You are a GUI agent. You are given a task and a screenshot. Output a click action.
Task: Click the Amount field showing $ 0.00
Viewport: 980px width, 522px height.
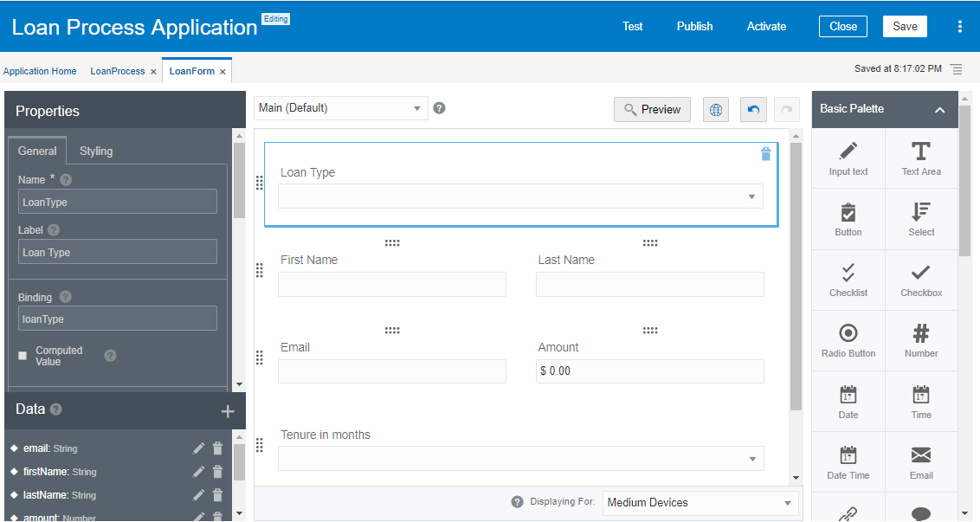[650, 371]
